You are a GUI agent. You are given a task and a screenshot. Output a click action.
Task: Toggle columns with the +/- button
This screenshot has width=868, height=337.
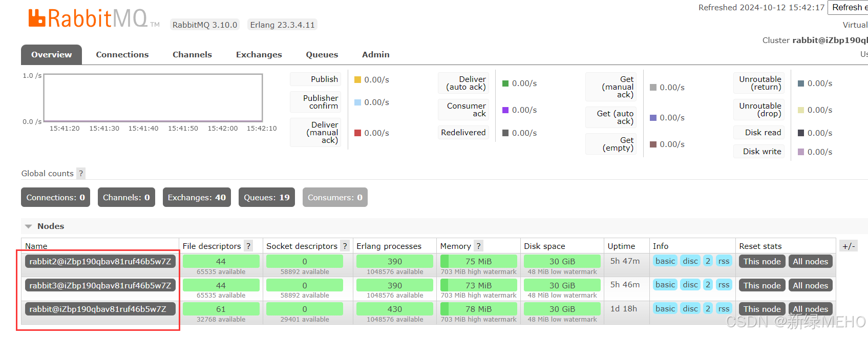click(849, 246)
